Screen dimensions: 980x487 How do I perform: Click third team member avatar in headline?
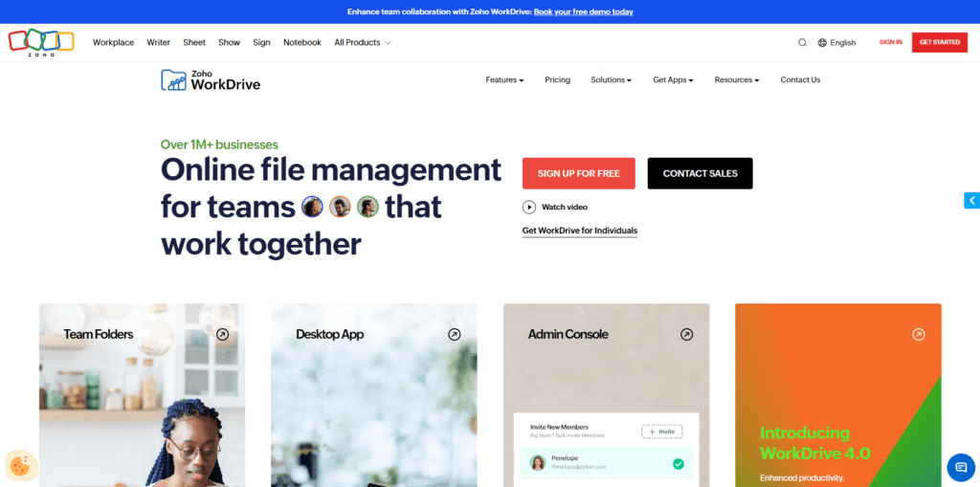click(x=367, y=207)
